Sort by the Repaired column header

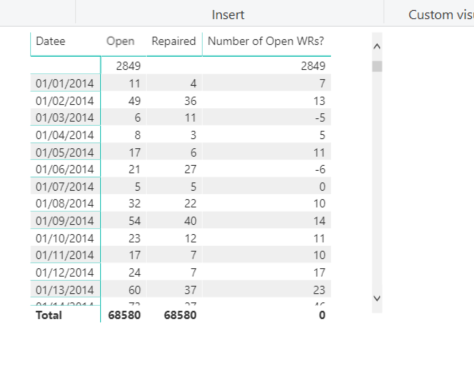coord(174,41)
